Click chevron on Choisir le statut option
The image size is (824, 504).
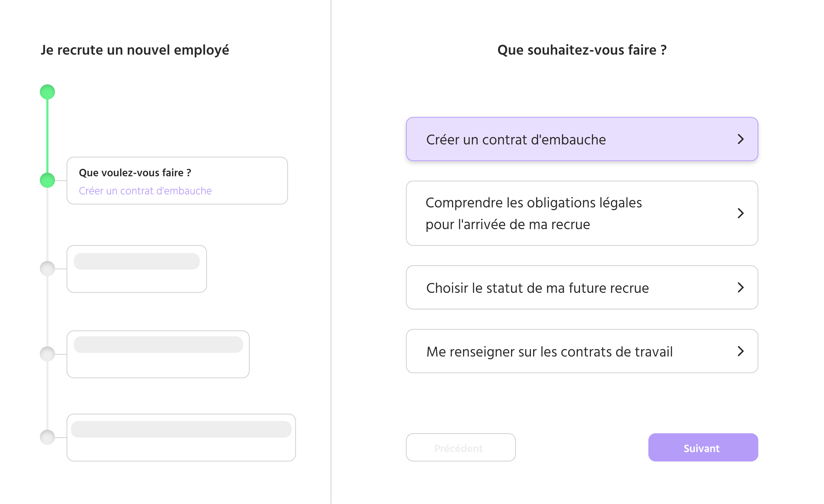[740, 288]
